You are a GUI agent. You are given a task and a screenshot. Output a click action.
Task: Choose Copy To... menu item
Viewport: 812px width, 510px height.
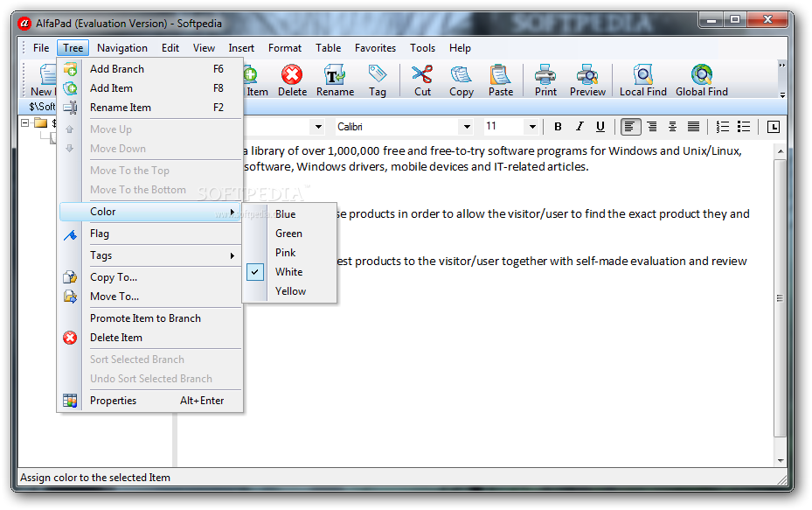(150, 277)
